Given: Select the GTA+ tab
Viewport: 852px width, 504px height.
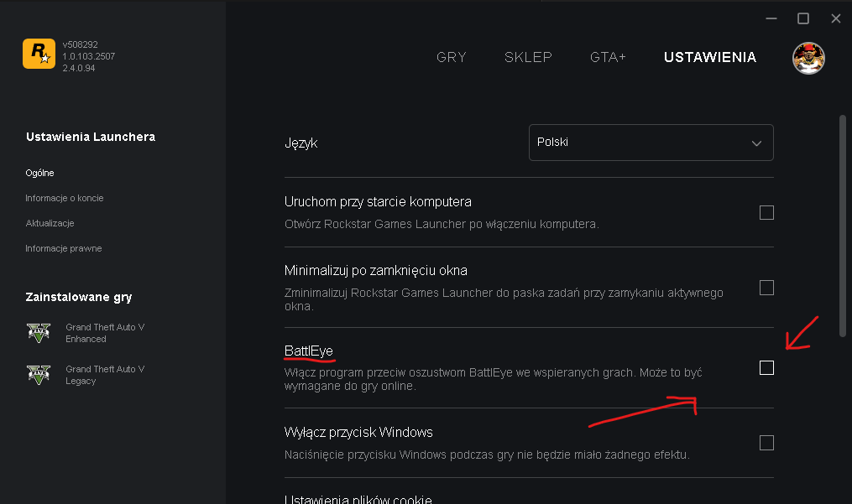Looking at the screenshot, I should point(608,58).
